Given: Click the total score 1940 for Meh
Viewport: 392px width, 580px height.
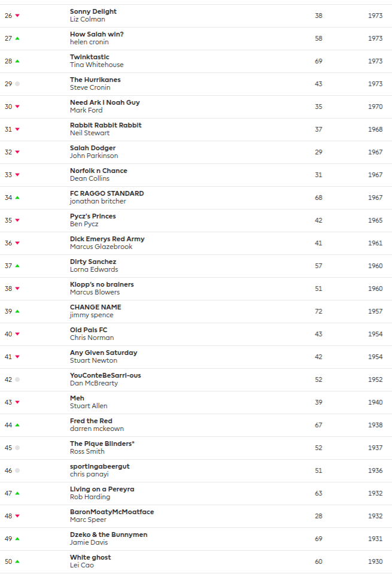Looking at the screenshot, I should (x=375, y=402).
